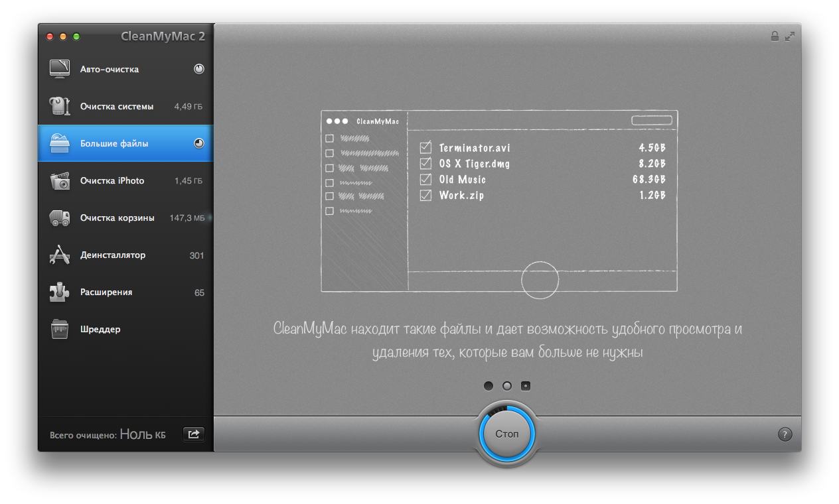Open the Деинсталлятор section
Screen dimensions: 839x504
tap(125, 255)
